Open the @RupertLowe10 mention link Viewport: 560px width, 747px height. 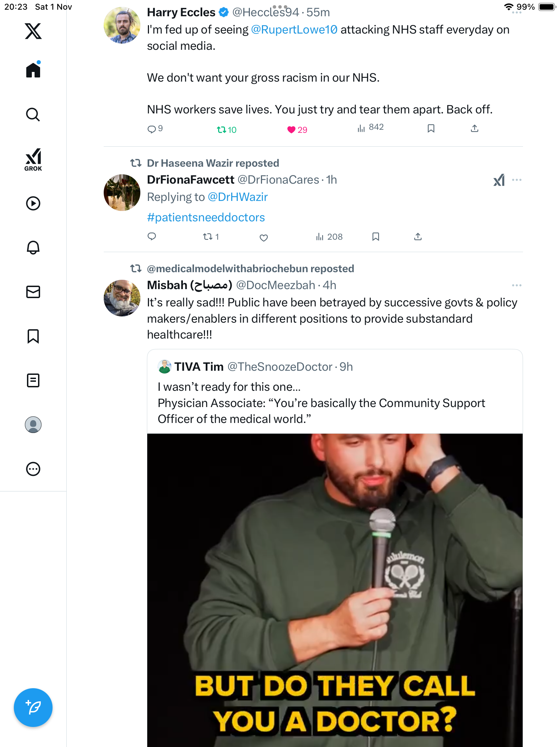pos(294,30)
